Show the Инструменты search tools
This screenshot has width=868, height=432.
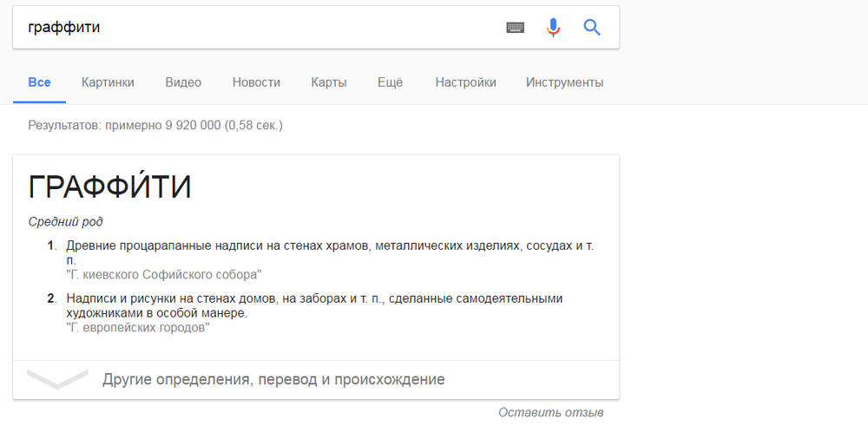click(564, 82)
